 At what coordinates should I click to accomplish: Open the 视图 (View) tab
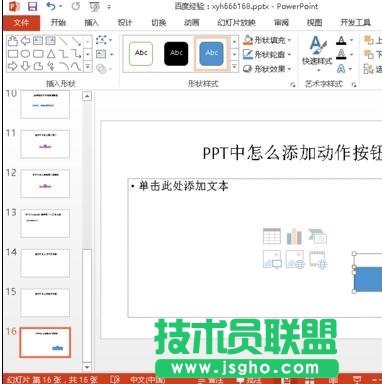314,23
